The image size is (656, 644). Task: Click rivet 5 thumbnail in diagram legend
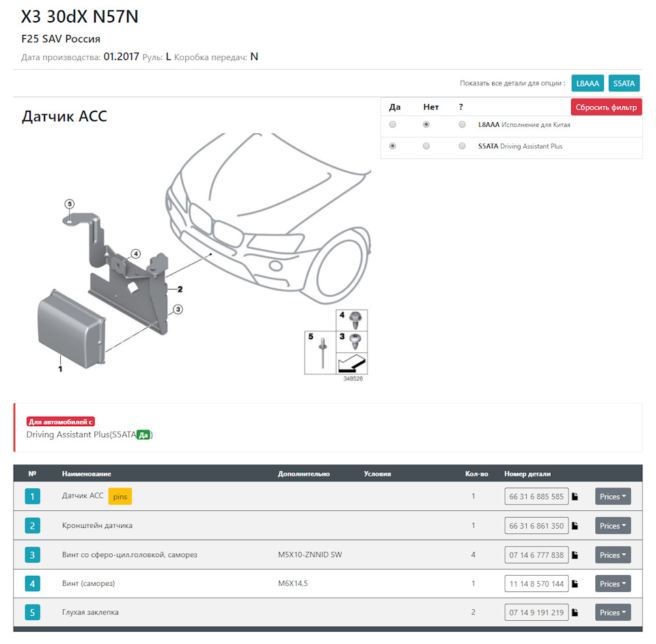tap(320, 352)
